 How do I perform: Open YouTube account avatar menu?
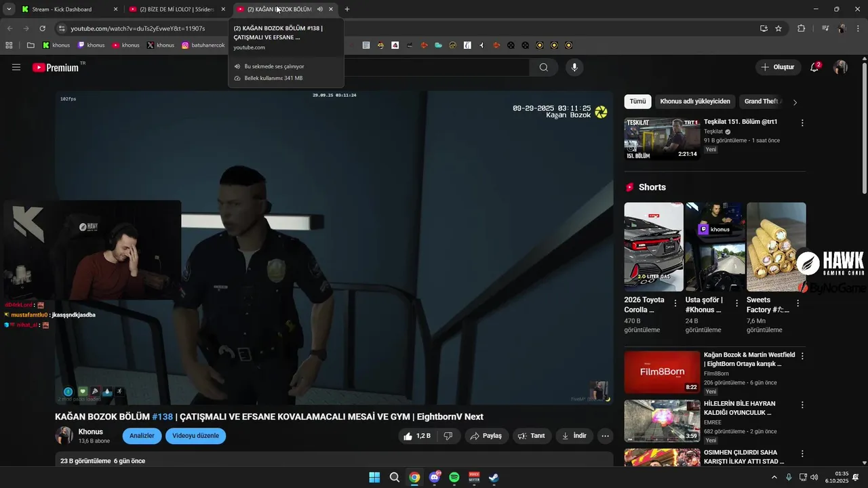click(x=840, y=67)
